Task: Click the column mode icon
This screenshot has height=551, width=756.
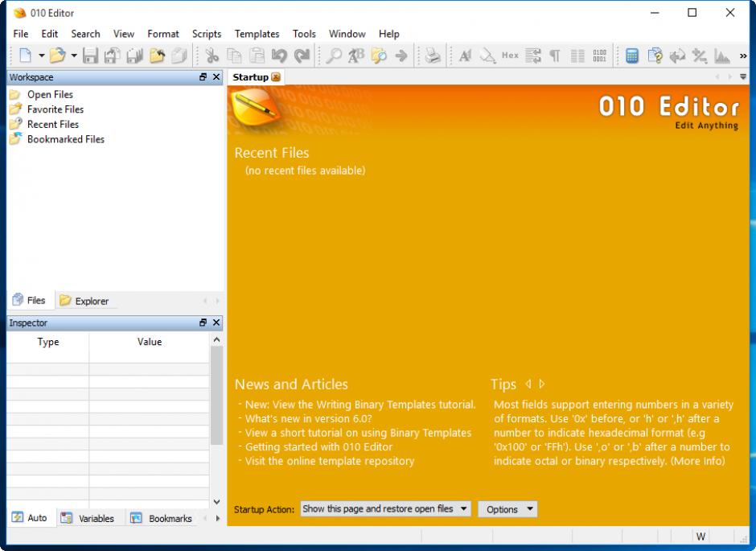Action: click(x=577, y=56)
